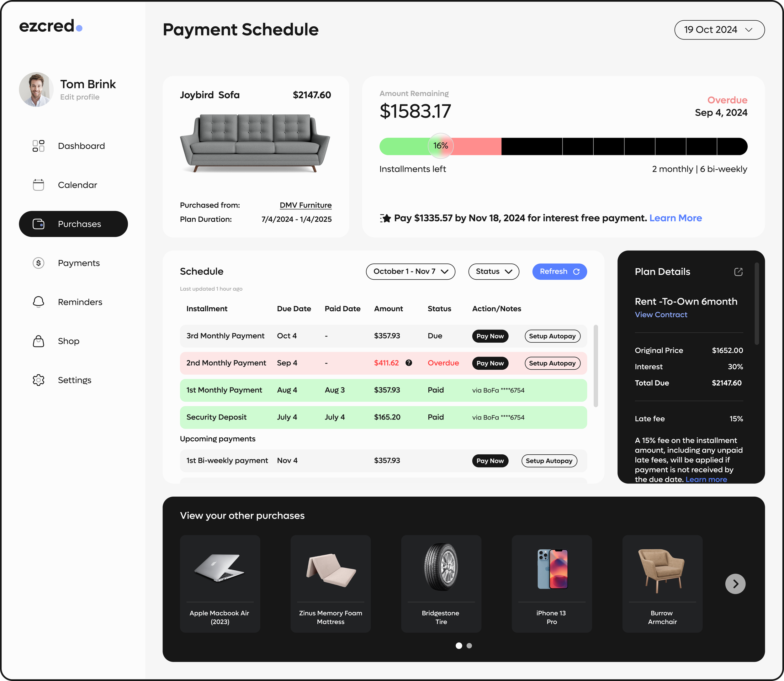Click the Calendar icon in sidebar
The width and height of the screenshot is (784, 681).
pyautogui.click(x=38, y=185)
